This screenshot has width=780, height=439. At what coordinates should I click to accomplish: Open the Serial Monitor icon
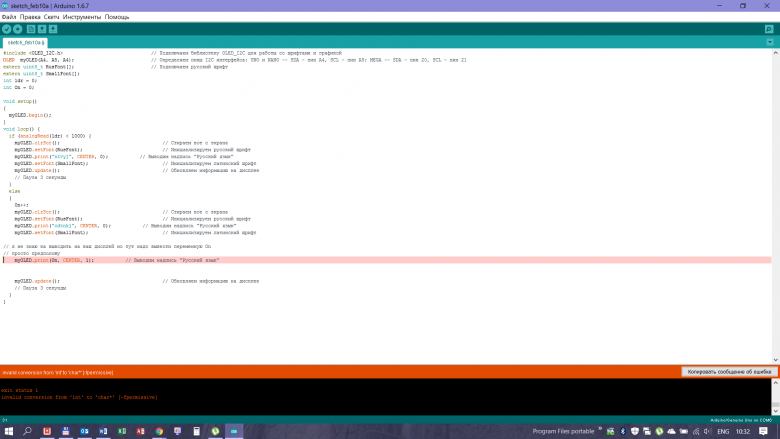(770, 29)
